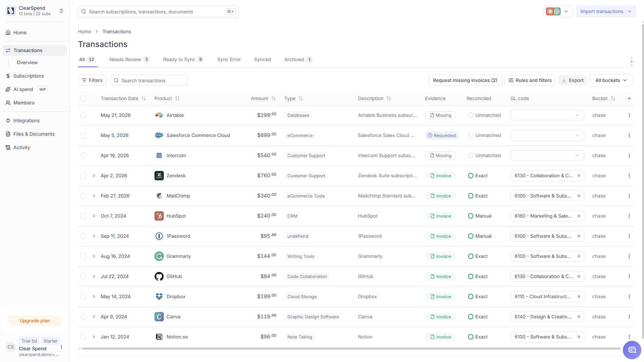This screenshot has width=644, height=362.
Task: Clear GL code for Canva row
Action: pyautogui.click(x=579, y=317)
